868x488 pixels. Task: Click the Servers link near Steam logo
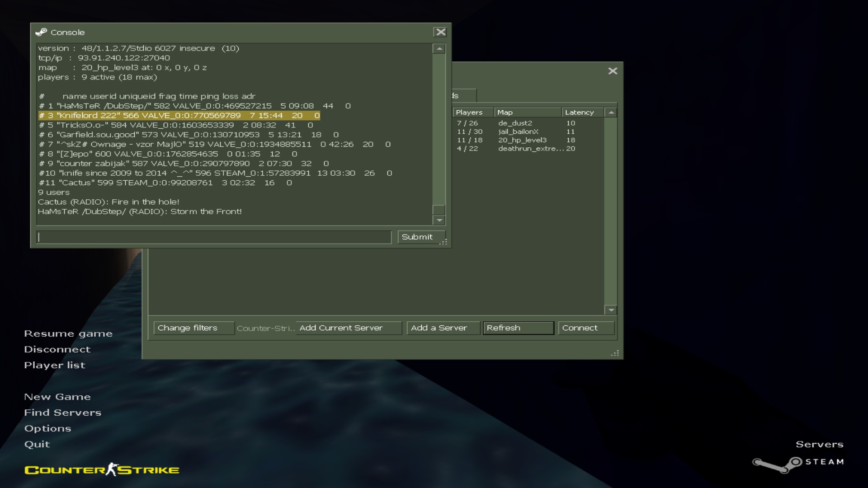pyautogui.click(x=820, y=444)
